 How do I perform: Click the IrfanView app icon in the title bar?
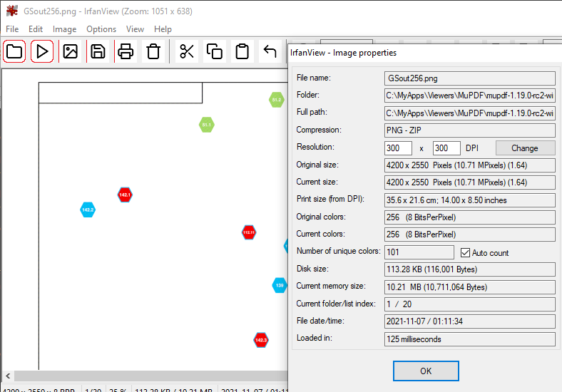coord(12,11)
